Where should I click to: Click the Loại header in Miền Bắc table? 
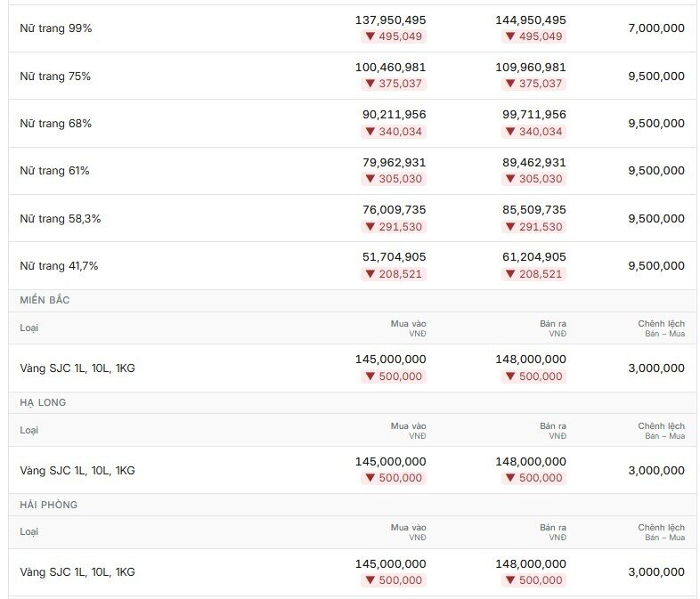coord(29,328)
